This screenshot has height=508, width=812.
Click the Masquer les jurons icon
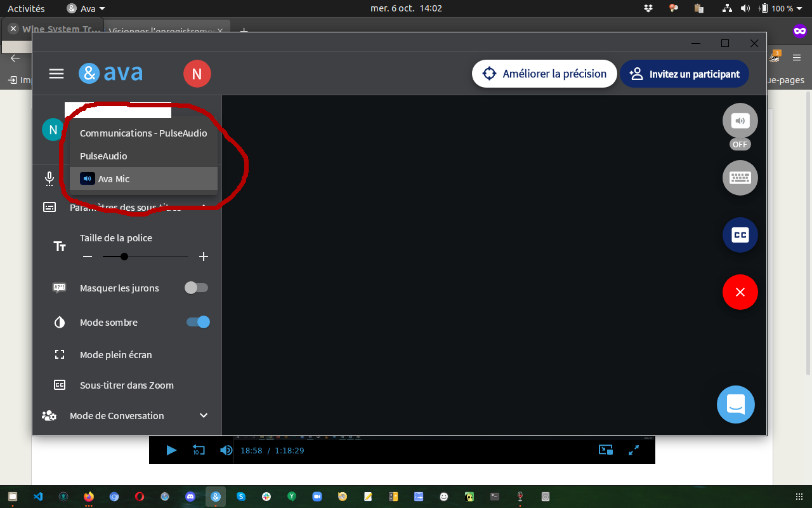point(60,288)
